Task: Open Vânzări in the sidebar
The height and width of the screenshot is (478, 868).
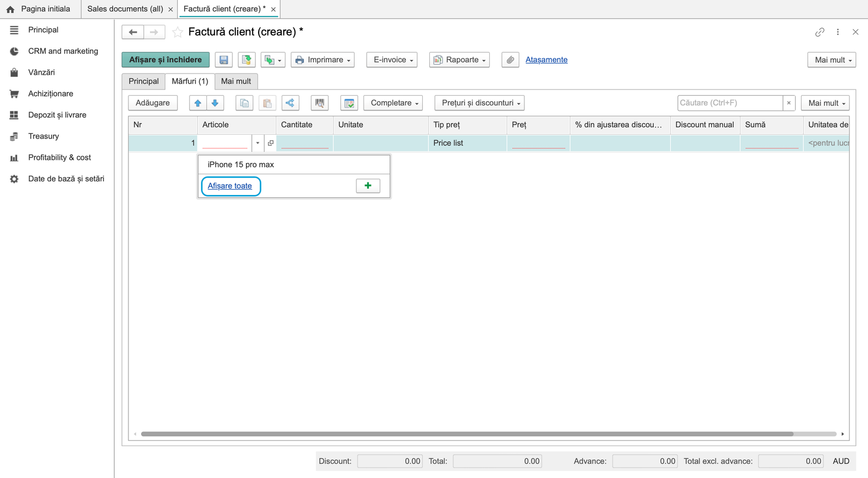Action: tap(41, 73)
